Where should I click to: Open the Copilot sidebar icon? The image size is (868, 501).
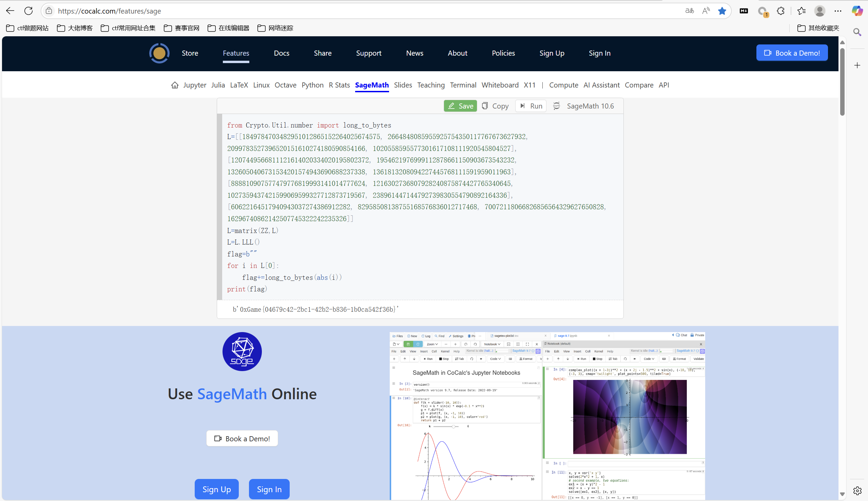click(857, 11)
